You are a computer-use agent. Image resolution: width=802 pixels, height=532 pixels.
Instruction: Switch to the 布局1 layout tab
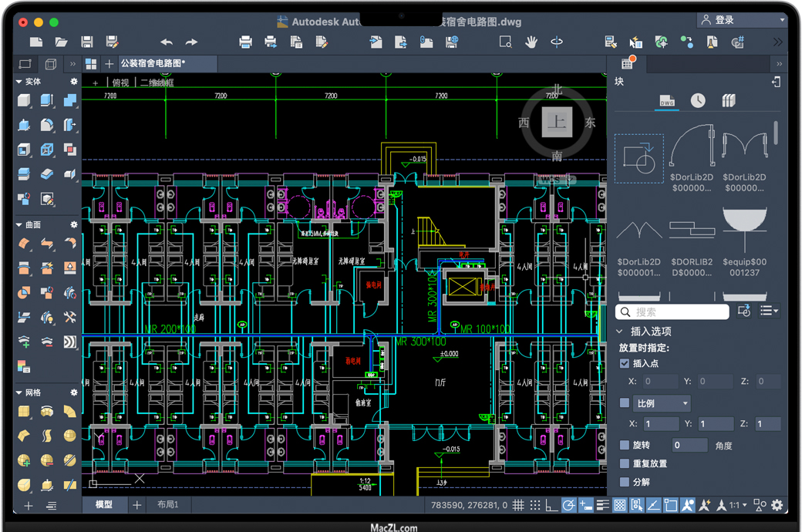pos(167,505)
